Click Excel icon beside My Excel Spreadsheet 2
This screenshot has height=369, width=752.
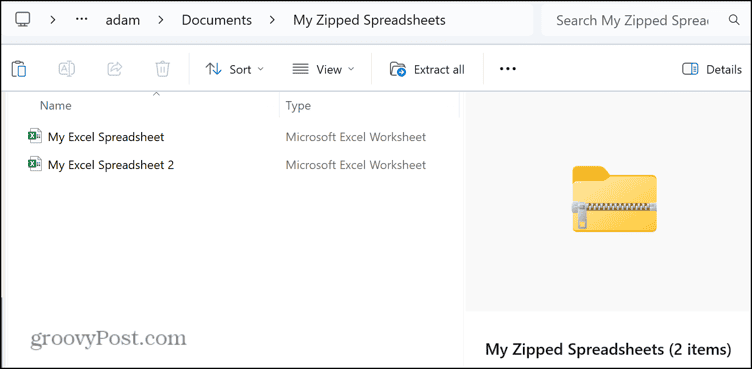pyautogui.click(x=35, y=164)
